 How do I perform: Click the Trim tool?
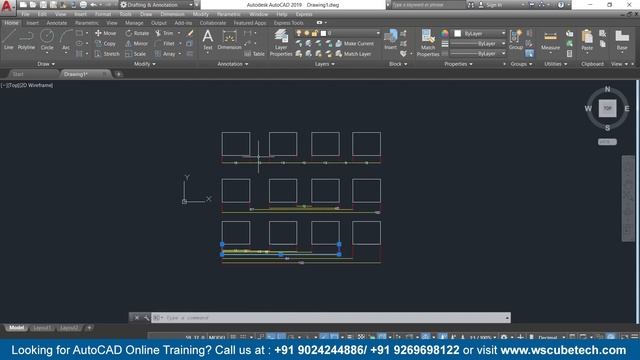point(164,33)
